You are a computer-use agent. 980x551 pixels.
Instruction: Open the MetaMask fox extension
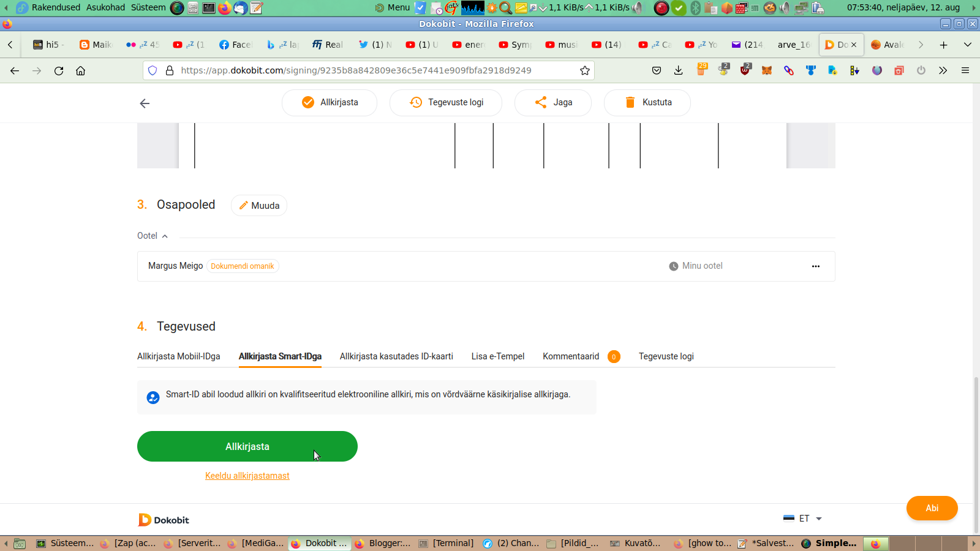767,70
